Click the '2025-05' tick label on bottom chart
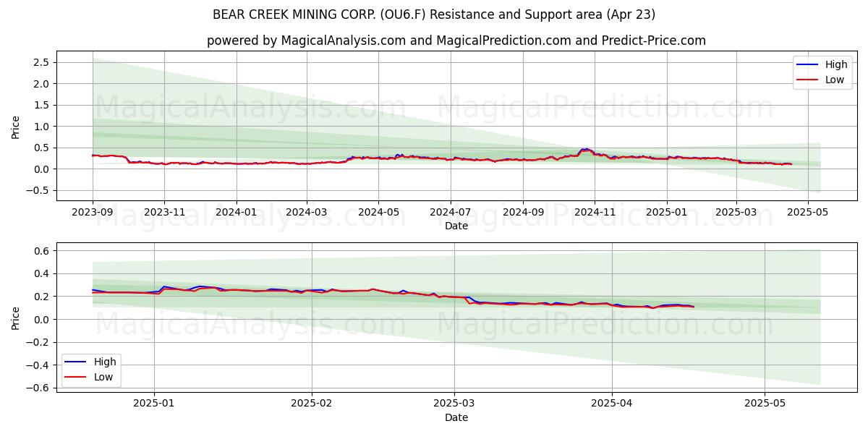The width and height of the screenshot is (868, 434). pyautogui.click(x=765, y=404)
